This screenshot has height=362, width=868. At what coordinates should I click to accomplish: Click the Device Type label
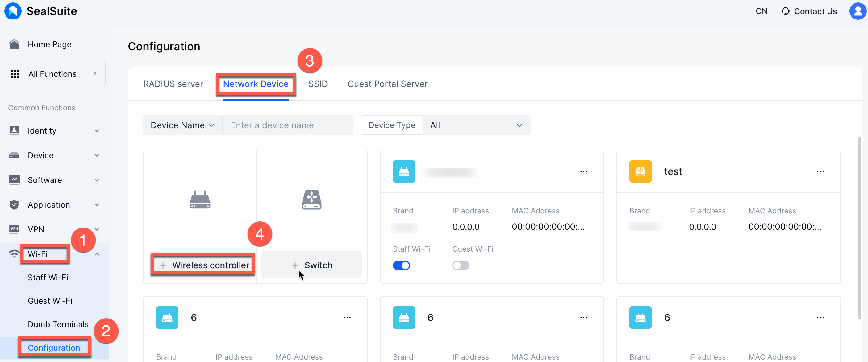391,125
